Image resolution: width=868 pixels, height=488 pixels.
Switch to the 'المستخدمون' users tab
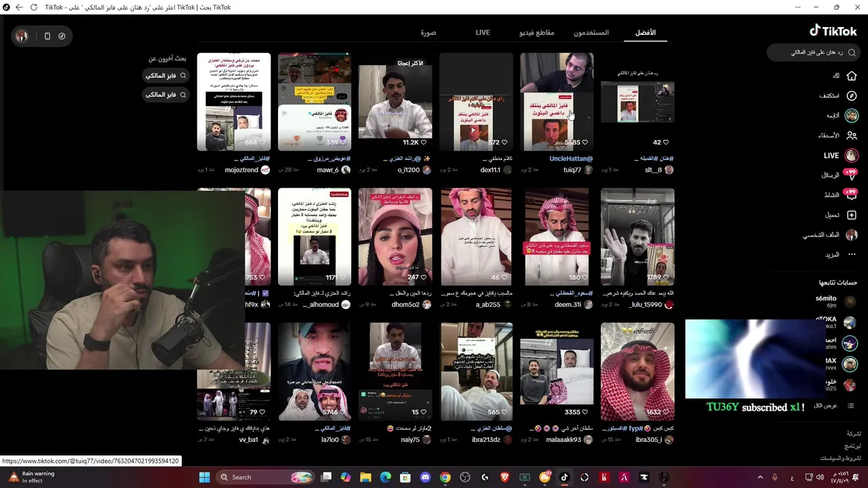pyautogui.click(x=591, y=33)
